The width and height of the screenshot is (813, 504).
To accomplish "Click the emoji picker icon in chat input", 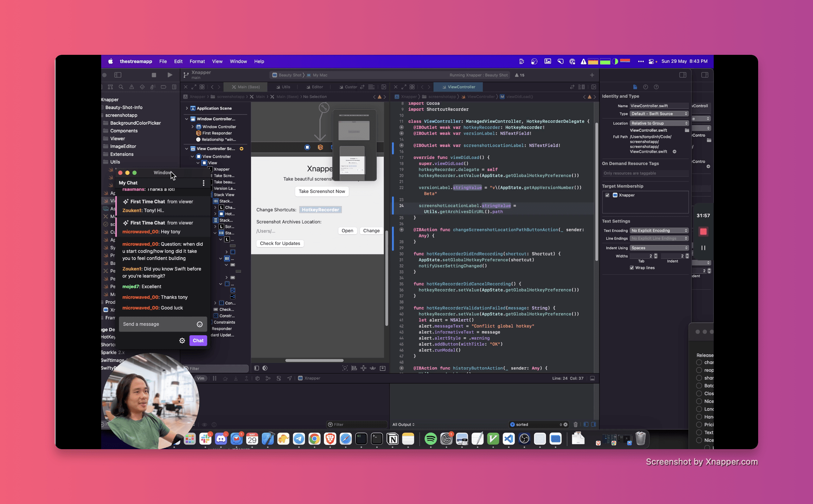I will point(200,324).
